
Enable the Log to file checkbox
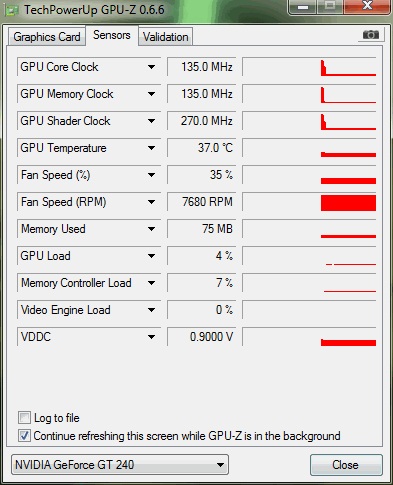pyautogui.click(x=24, y=418)
